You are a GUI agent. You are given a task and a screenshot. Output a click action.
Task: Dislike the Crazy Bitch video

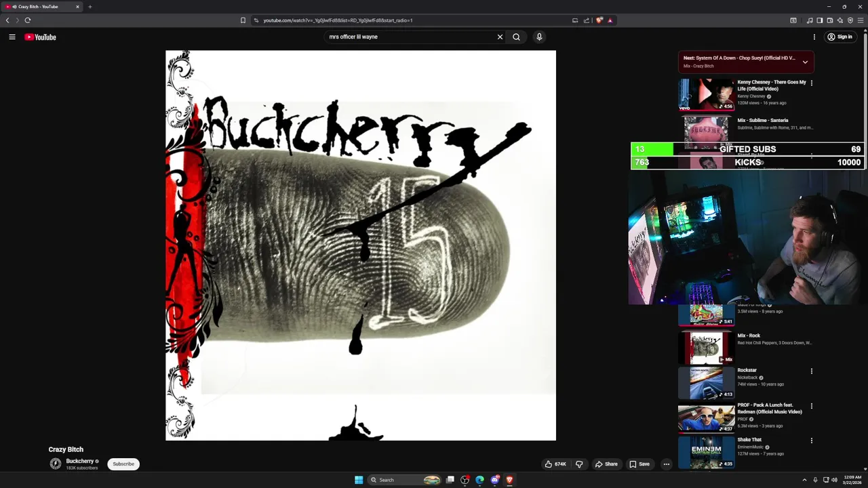pyautogui.click(x=579, y=464)
